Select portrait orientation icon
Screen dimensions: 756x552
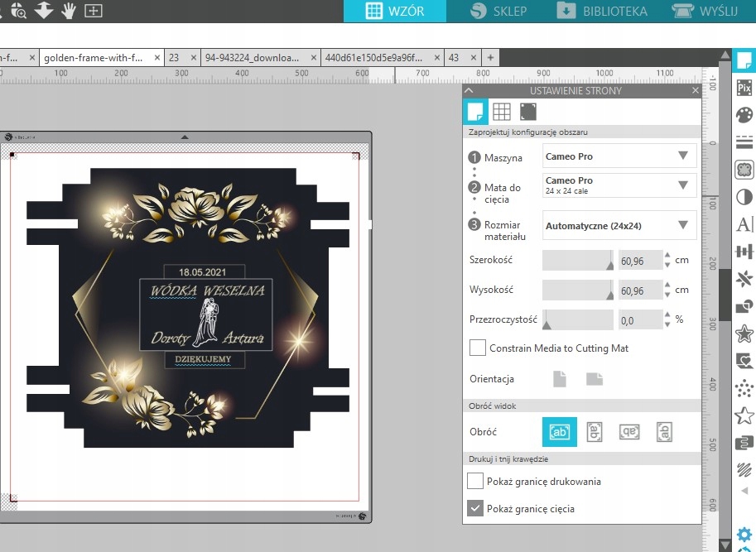(x=560, y=379)
